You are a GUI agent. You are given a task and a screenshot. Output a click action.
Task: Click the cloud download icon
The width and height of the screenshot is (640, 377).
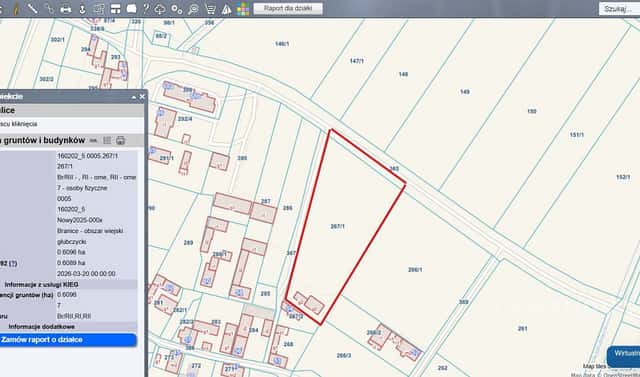tap(160, 9)
